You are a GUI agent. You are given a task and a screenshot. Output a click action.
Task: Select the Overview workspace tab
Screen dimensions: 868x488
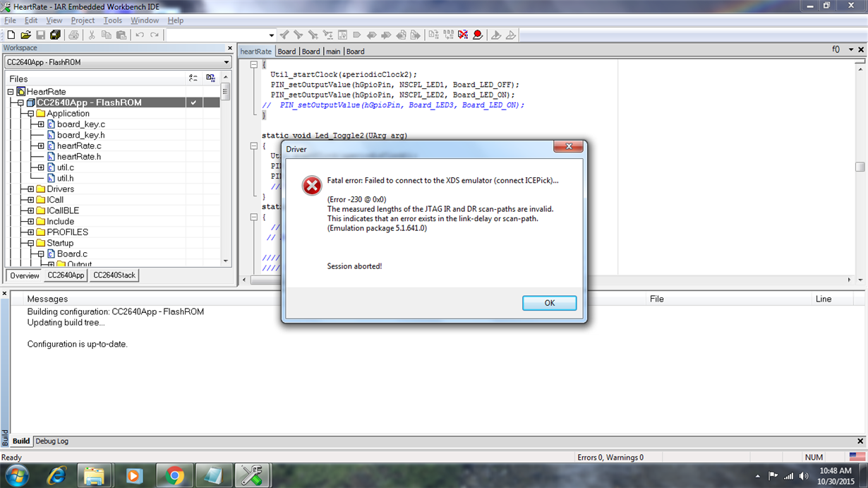[25, 275]
